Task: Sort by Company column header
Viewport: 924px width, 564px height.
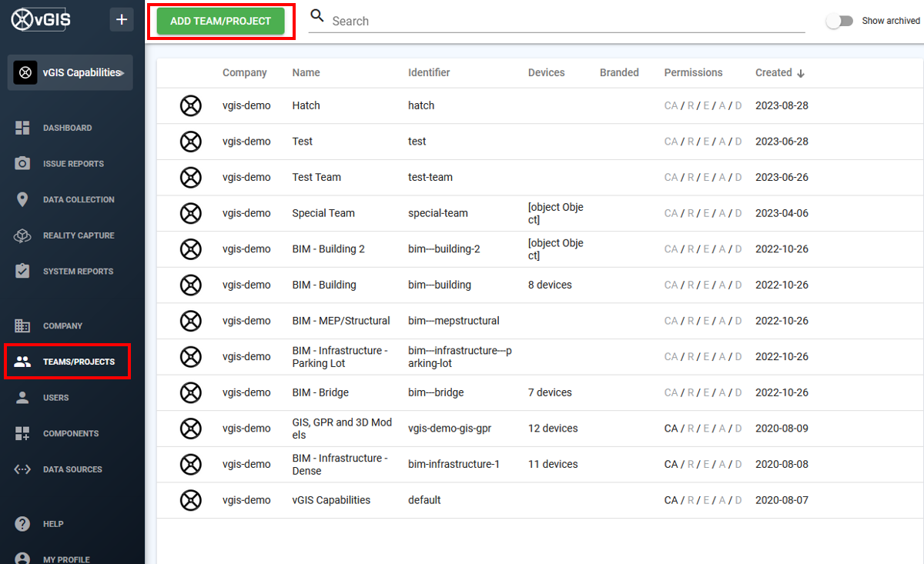Action: pos(245,72)
